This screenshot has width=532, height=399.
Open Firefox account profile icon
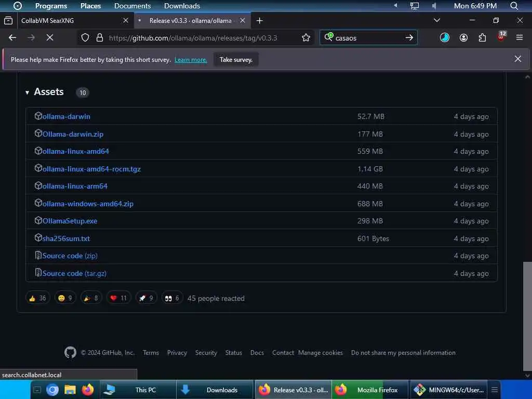[x=463, y=37]
